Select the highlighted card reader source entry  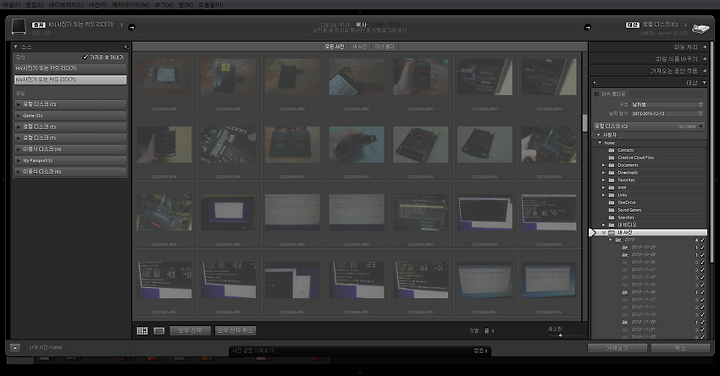pyautogui.click(x=70, y=79)
